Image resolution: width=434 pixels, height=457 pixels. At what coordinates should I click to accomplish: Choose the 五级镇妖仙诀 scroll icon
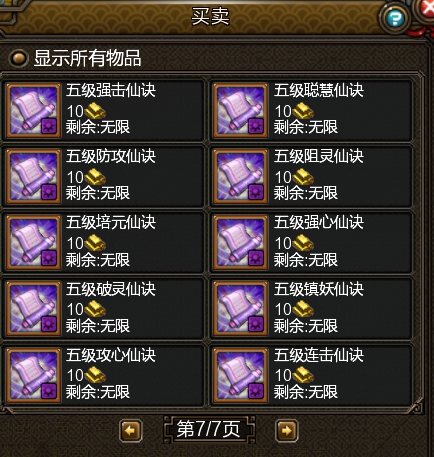241,308
